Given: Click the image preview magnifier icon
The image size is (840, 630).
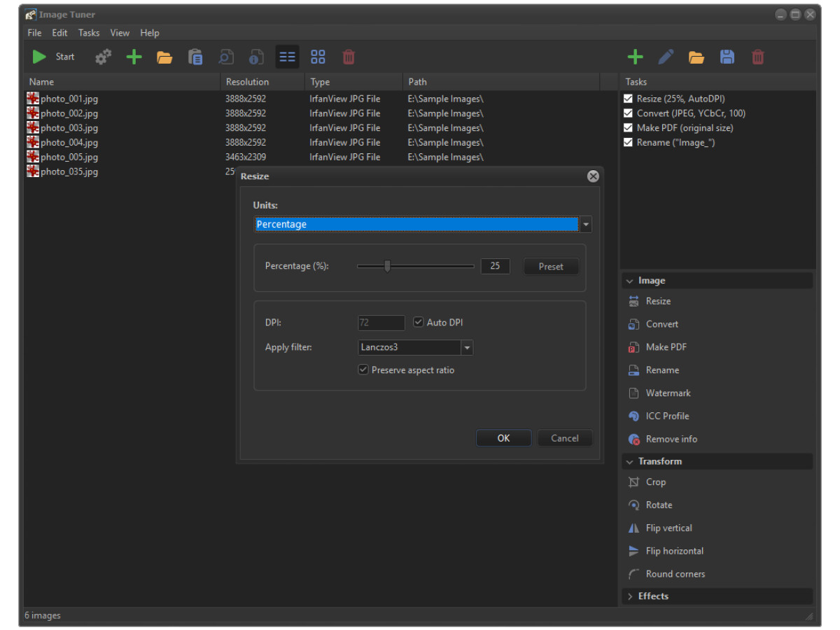Looking at the screenshot, I should click(226, 57).
